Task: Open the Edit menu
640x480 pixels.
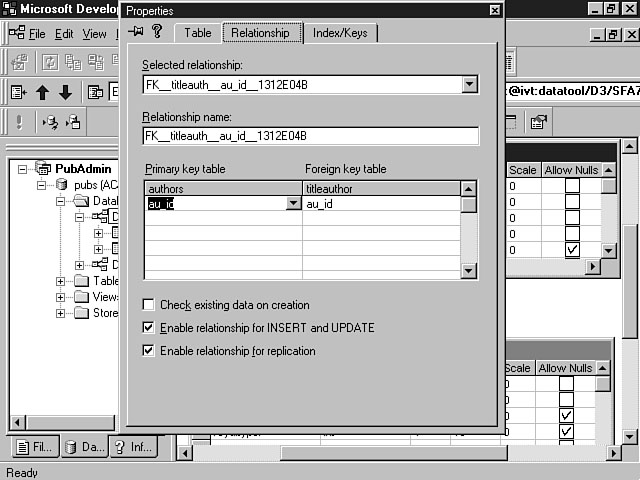Action: click(64, 34)
